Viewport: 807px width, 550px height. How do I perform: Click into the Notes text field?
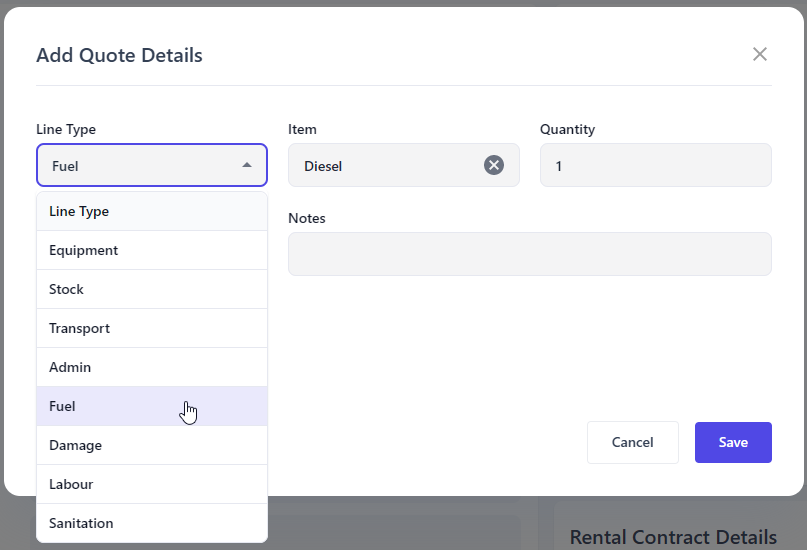pos(529,254)
